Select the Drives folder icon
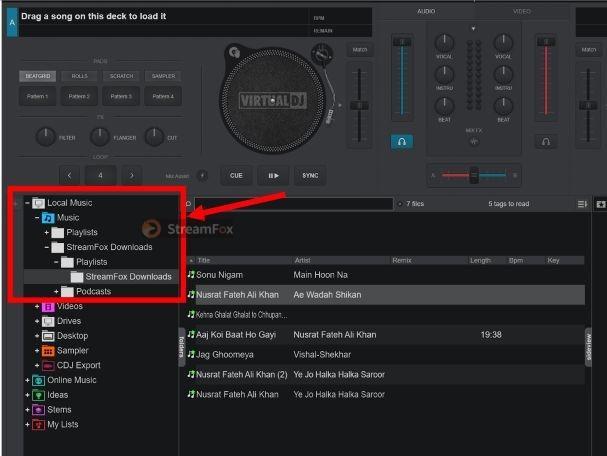 [x=48, y=321]
